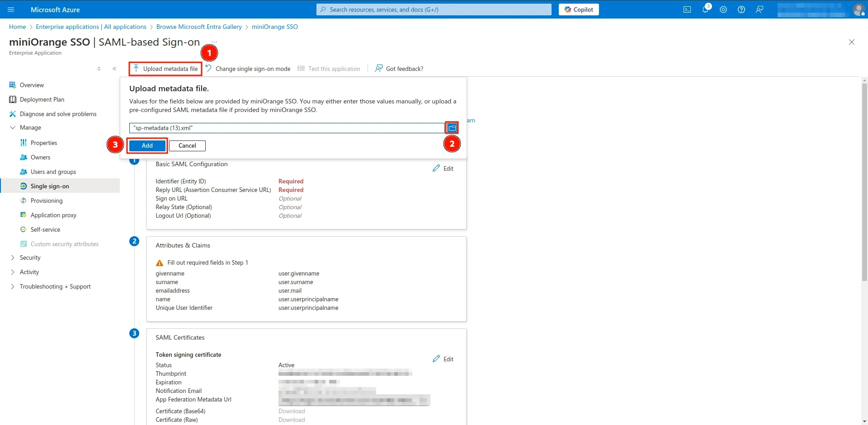The width and height of the screenshot is (868, 425).
Task: Collapse the sidebar with the double-chevron icon
Action: 115,68
